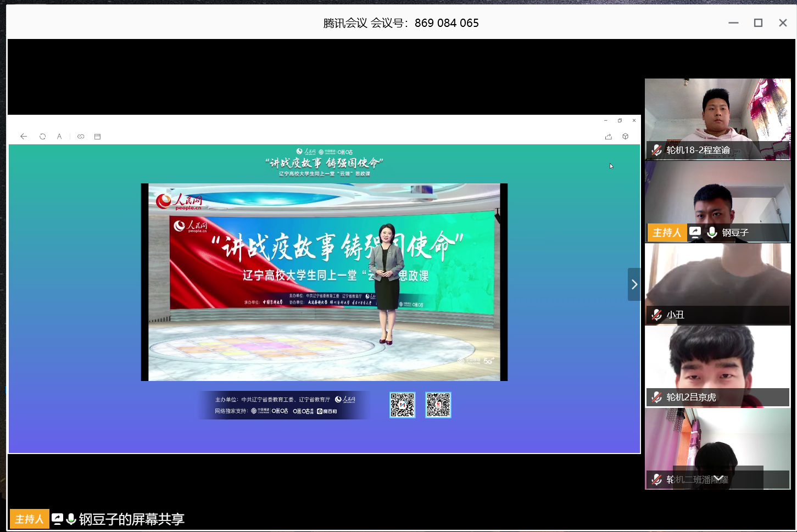
Task: Click the refresh icon in shared browser
Action: 42,137
